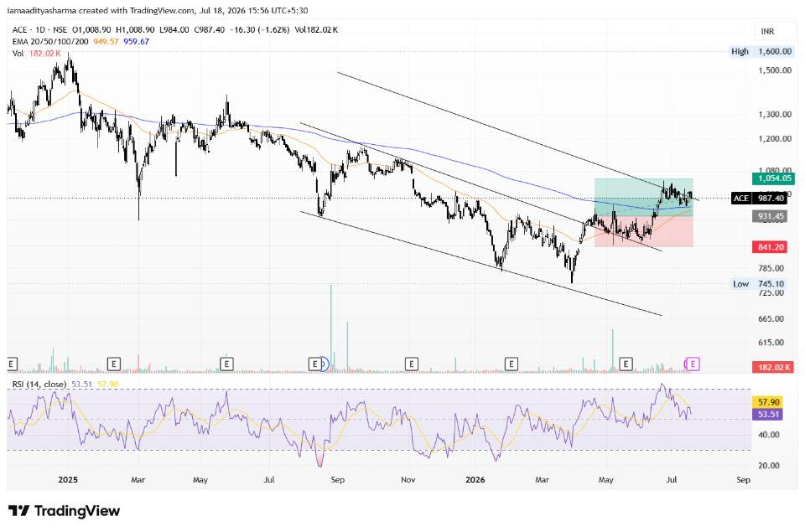Click the orange EMA value 949.57
The image size is (805, 532).
click(106, 42)
